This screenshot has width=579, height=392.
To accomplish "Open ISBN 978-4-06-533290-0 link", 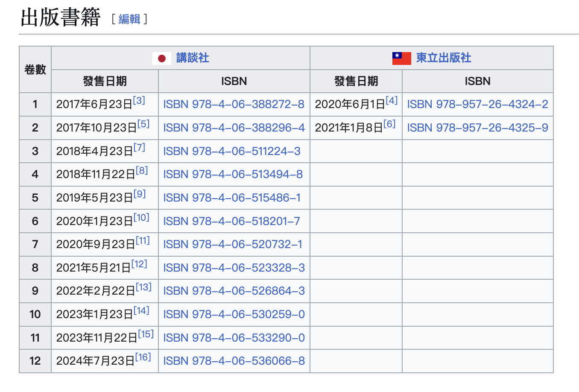I will tap(234, 338).
